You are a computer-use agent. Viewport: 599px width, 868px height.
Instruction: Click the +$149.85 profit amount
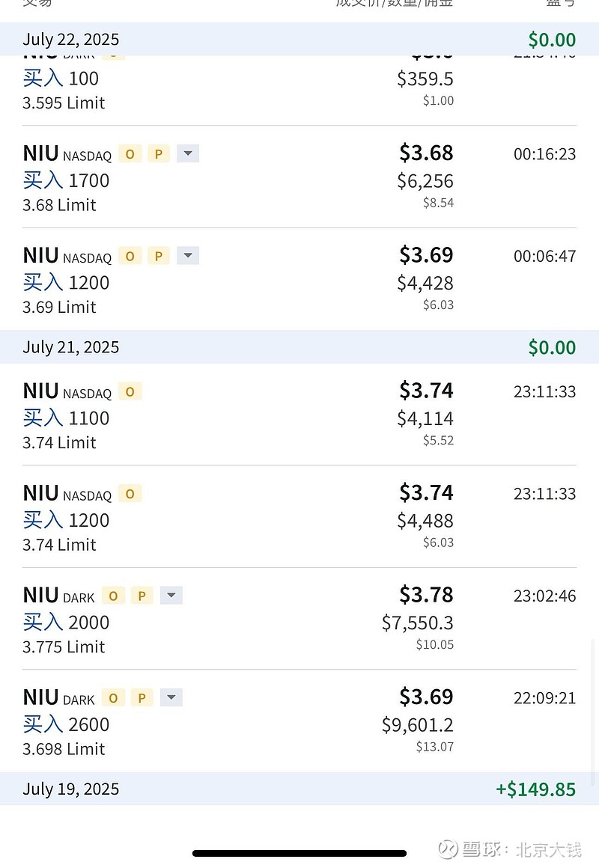tap(535, 789)
